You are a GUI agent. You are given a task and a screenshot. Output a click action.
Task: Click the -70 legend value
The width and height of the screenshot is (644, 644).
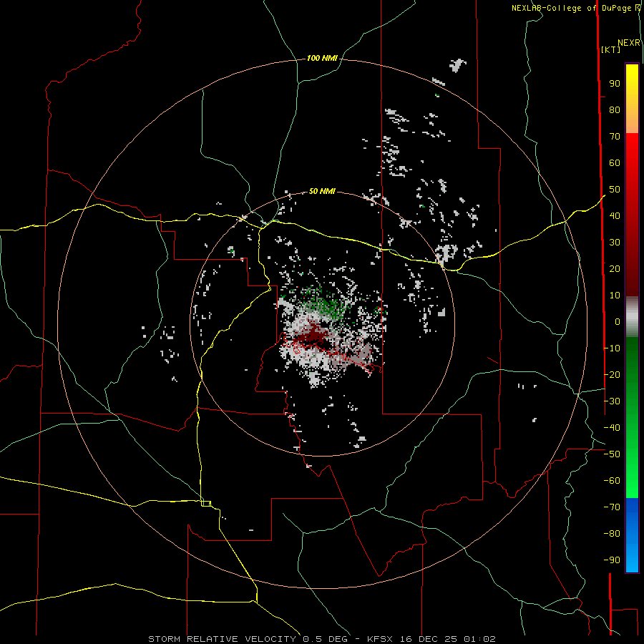click(612, 507)
